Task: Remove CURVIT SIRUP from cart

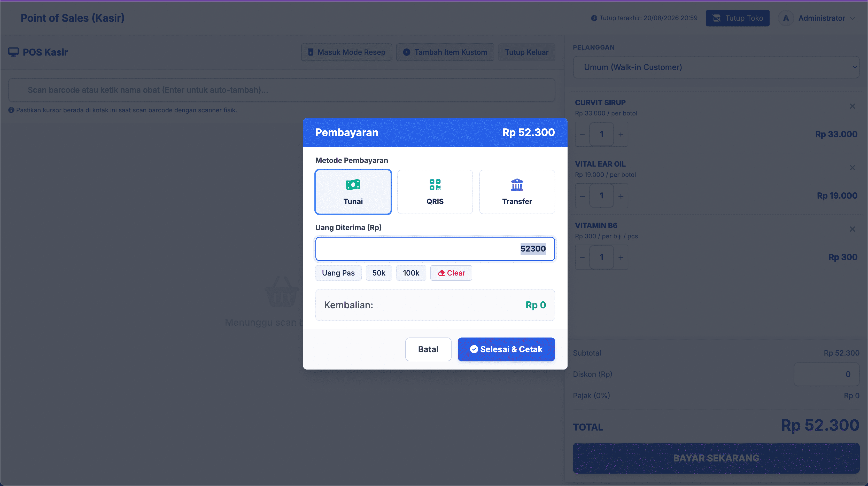Action: (852, 106)
